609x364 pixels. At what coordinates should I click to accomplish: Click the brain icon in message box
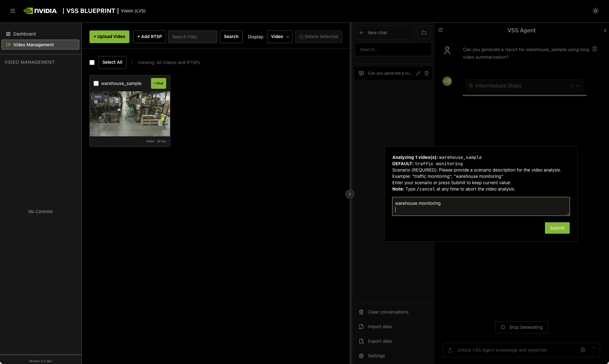[583, 350]
